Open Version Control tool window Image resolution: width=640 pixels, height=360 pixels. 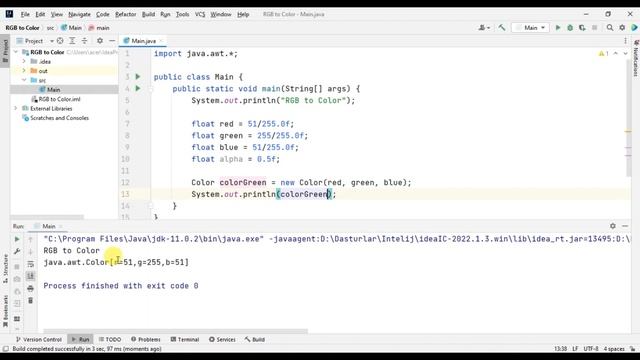coord(38,339)
